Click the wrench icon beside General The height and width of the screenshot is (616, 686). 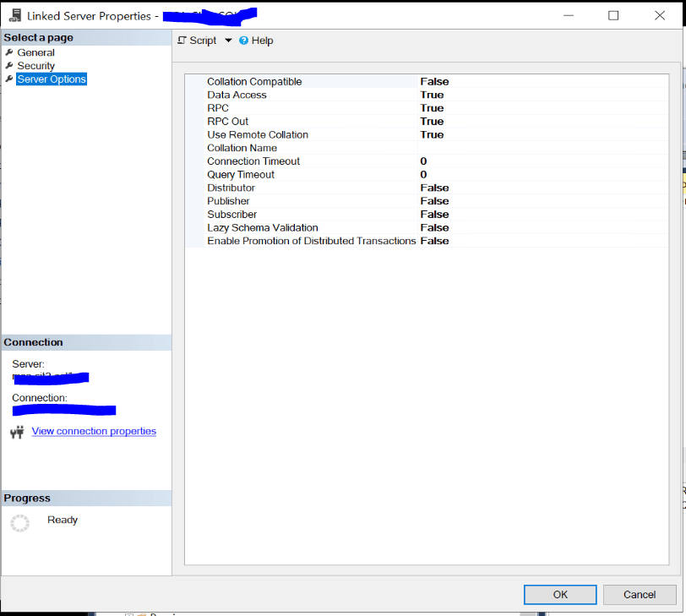tap(9, 52)
